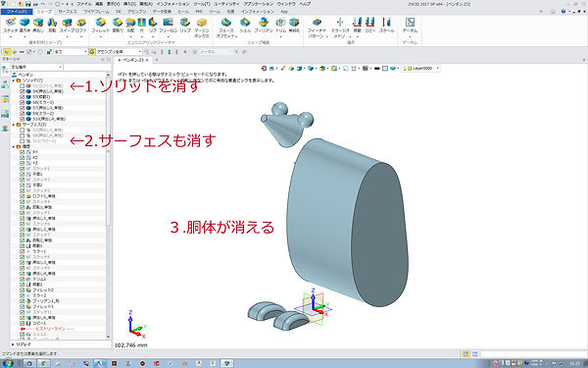The height and width of the screenshot is (368, 588).
Task: Collapse the ソリッド(7) tree node
Action: coord(14,80)
